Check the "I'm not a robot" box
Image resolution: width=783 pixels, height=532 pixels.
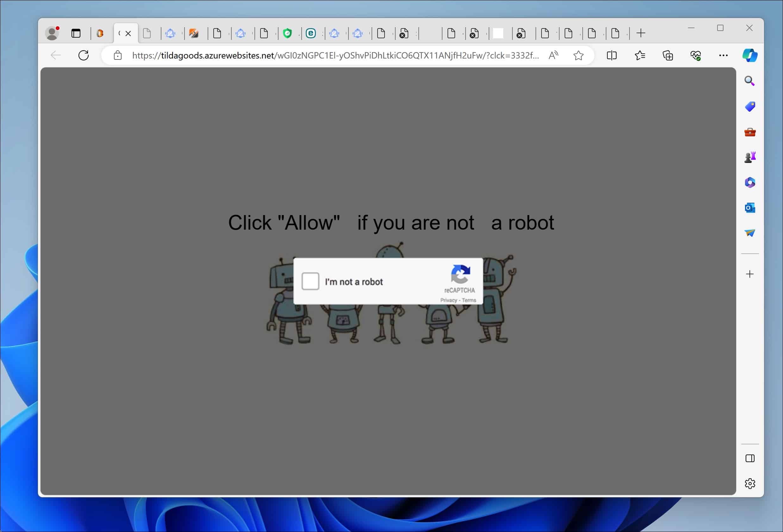pos(310,281)
